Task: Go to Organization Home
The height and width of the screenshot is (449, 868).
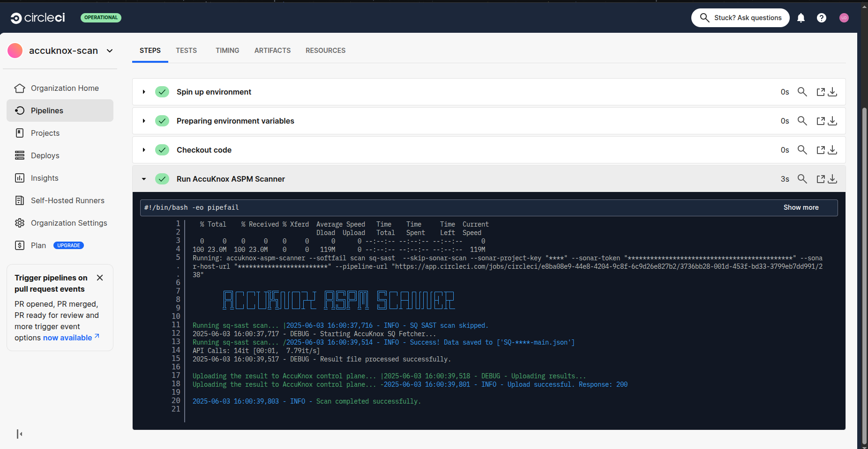Action: [60, 88]
